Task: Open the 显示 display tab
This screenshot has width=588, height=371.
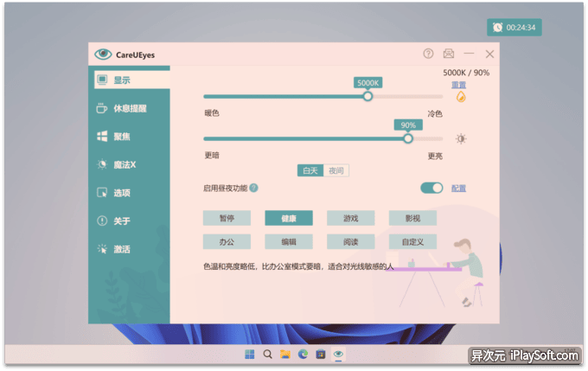Action: [131, 80]
